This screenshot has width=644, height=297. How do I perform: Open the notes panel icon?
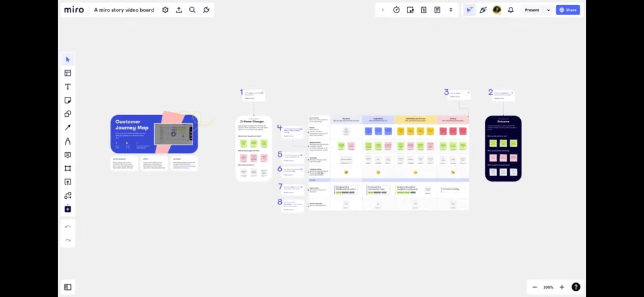pyautogui.click(x=437, y=10)
